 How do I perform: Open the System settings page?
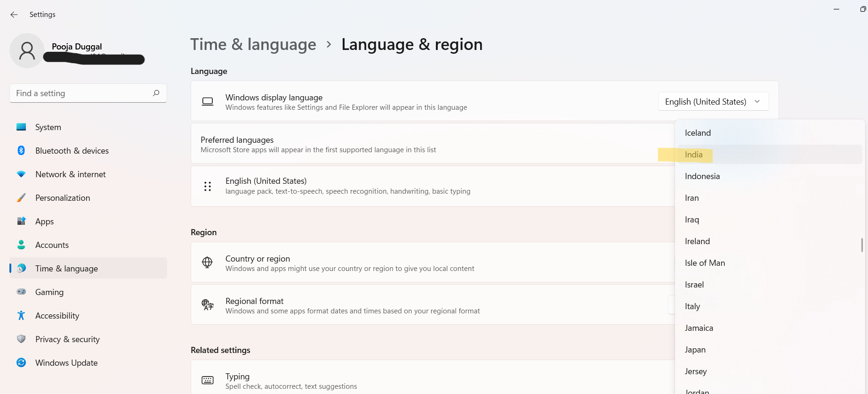[x=88, y=127]
